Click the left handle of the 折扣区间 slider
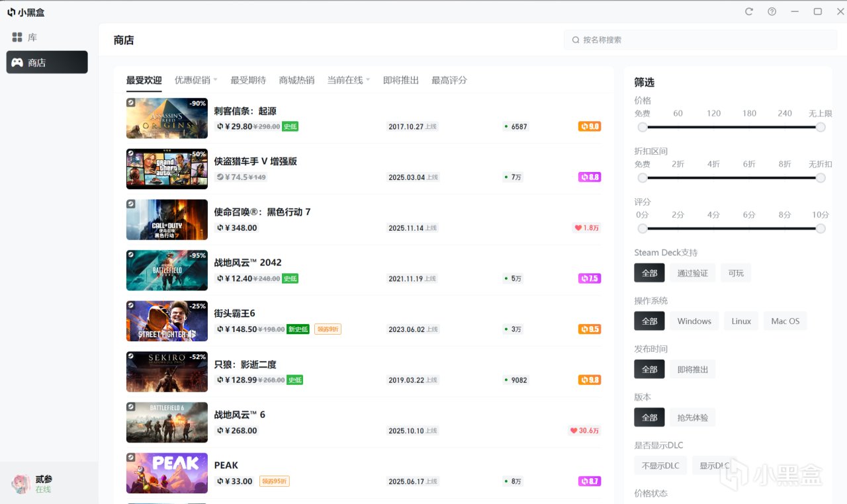Image resolution: width=847 pixels, height=504 pixels. [643, 178]
